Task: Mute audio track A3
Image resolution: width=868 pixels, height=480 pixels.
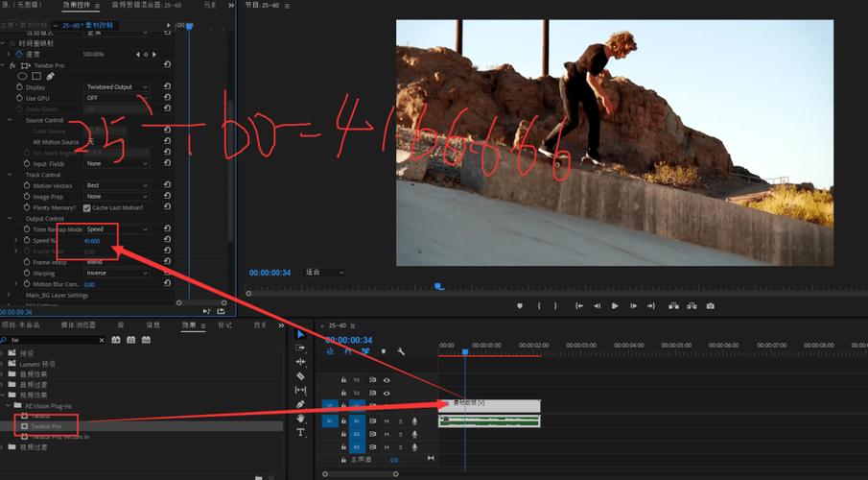Action: pyautogui.click(x=387, y=446)
